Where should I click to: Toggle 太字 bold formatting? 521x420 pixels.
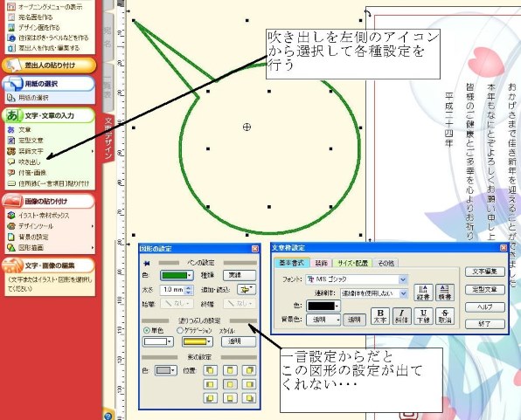[x=380, y=316]
